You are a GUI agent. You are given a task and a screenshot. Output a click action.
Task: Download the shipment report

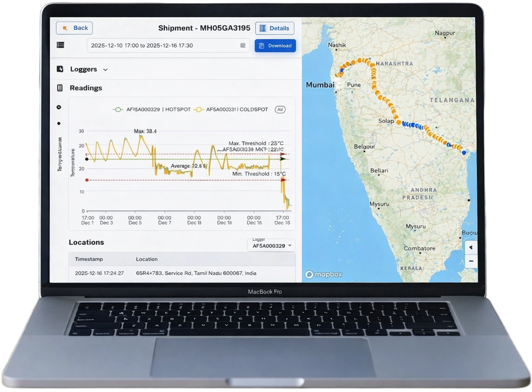click(275, 46)
